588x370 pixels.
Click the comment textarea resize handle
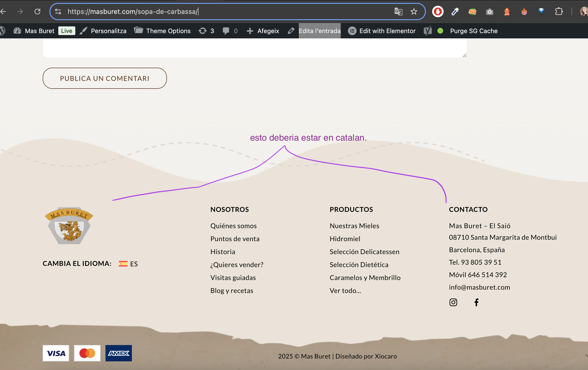pyautogui.click(x=464, y=55)
